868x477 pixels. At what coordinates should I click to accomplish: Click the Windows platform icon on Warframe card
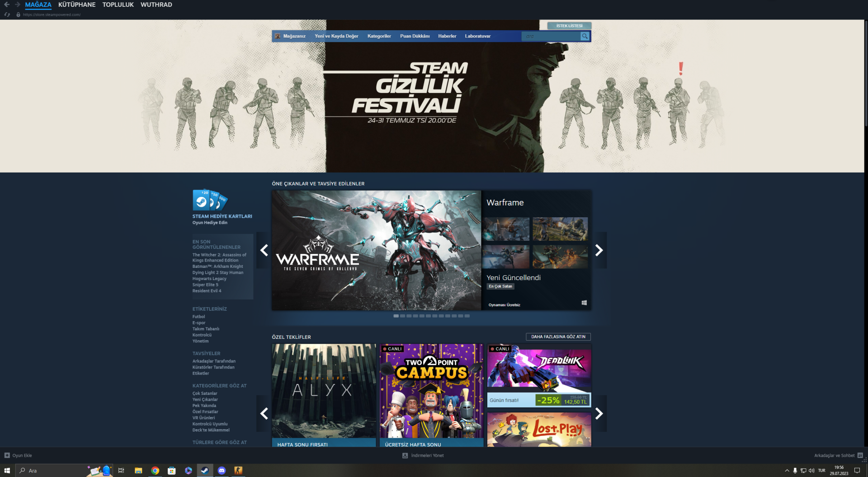[x=584, y=303]
